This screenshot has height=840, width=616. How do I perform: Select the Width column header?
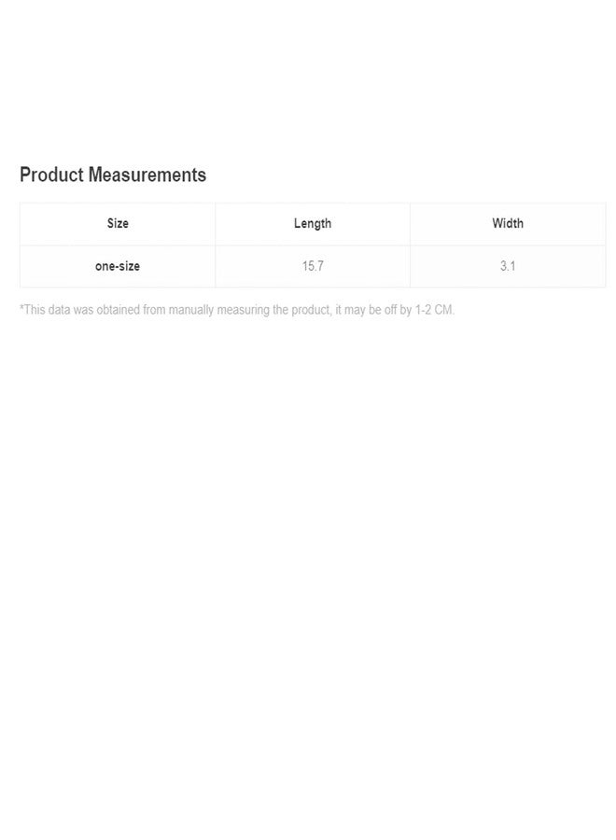(508, 224)
